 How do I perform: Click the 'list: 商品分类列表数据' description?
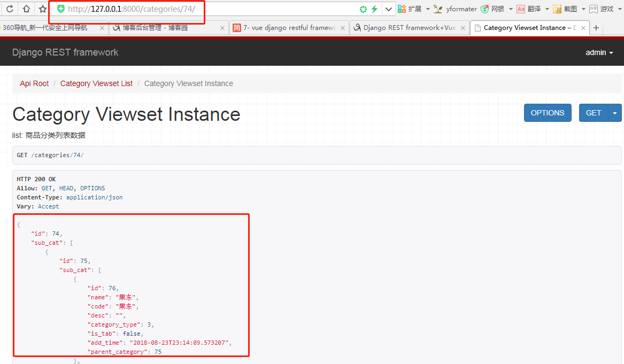pyautogui.click(x=49, y=135)
